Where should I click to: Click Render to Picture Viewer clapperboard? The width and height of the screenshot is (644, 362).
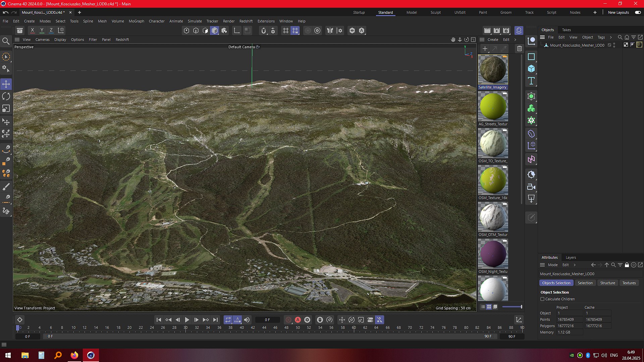497,31
